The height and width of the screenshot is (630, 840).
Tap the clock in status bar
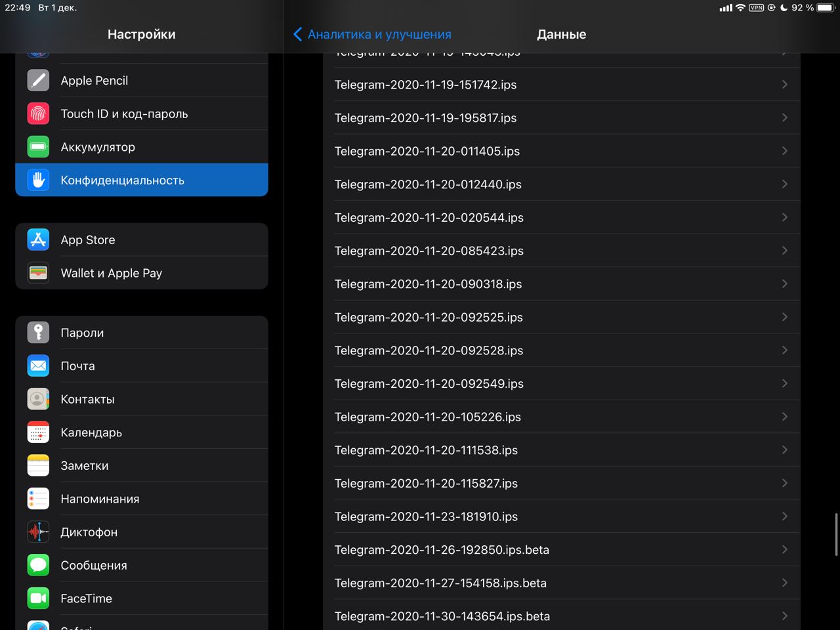(18, 8)
